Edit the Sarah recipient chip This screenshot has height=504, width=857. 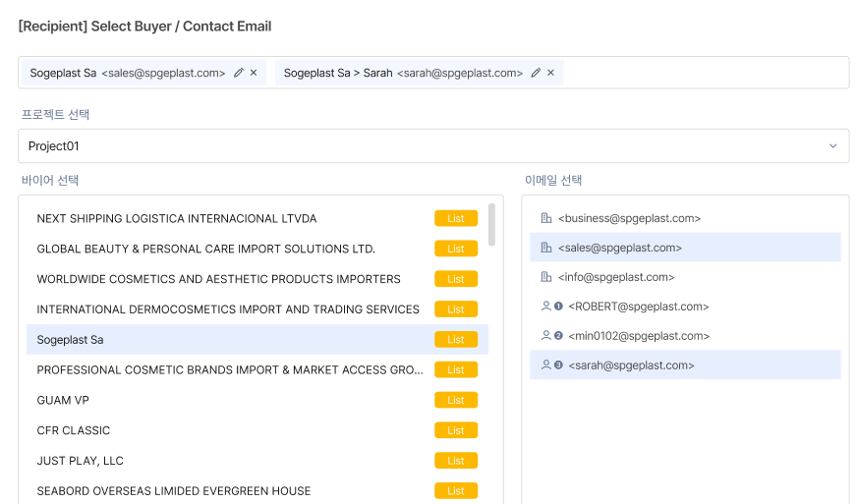point(536,73)
